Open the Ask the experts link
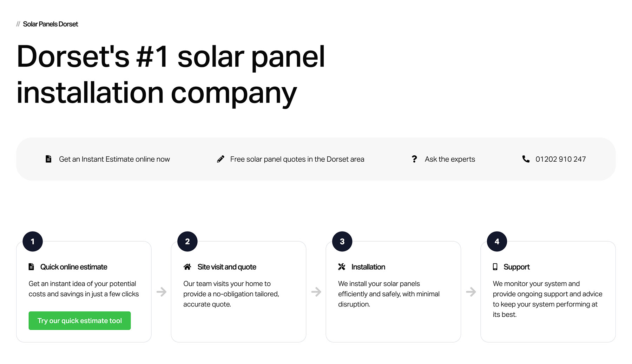Viewport: 632px width, 364px height. click(x=450, y=159)
